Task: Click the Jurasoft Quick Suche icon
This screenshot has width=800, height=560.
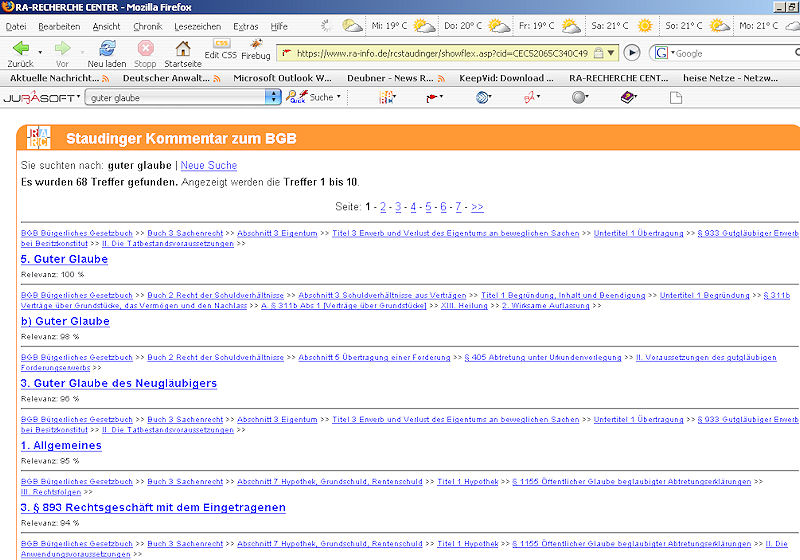Action: click(x=297, y=97)
